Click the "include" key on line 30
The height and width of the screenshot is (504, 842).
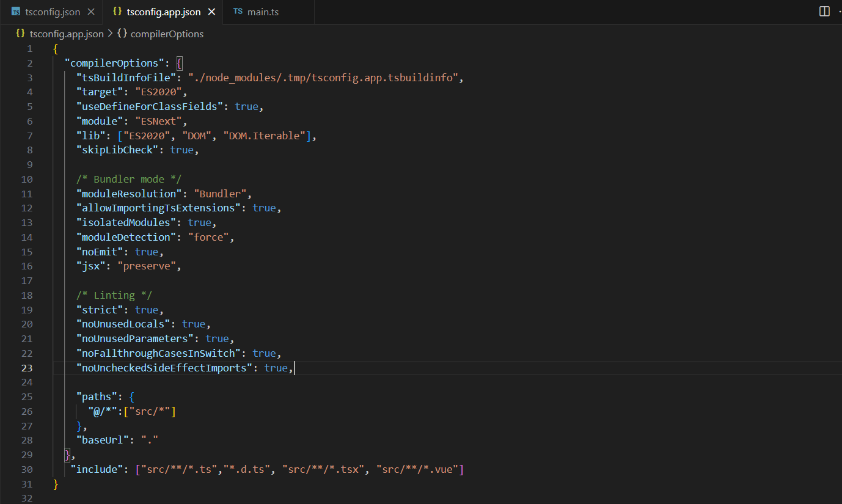[97, 469]
